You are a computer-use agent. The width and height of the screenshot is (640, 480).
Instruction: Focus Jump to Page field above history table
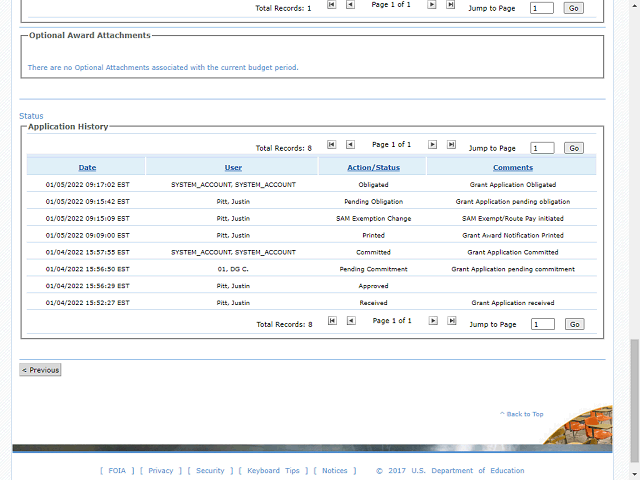tap(542, 148)
